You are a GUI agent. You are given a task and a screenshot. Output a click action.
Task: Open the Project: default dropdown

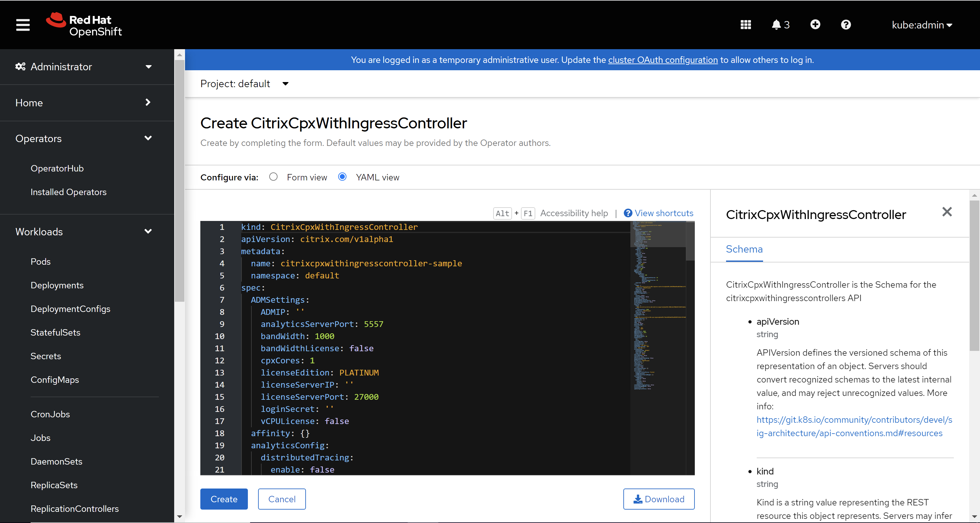(245, 84)
